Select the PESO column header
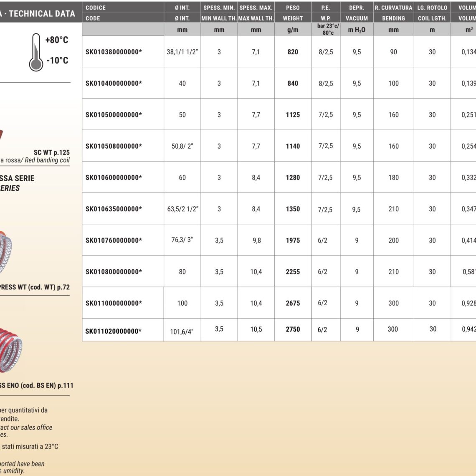The width and height of the screenshot is (476, 476). pyautogui.click(x=293, y=8)
